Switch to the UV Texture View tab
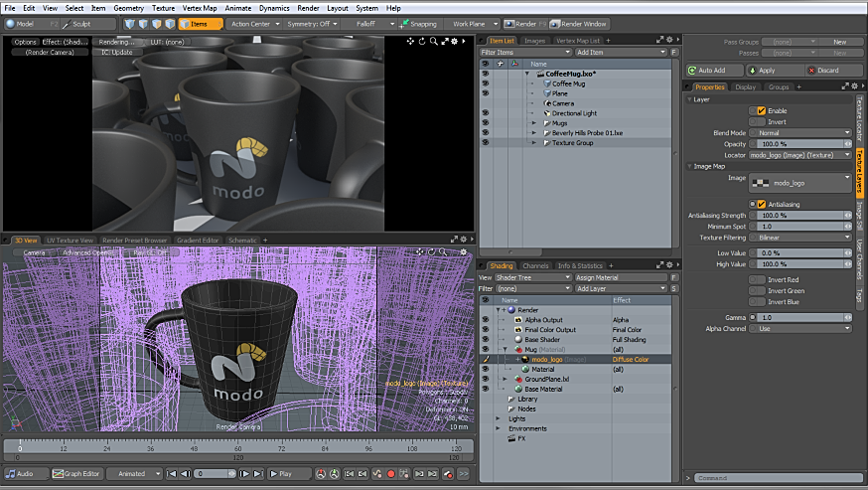This screenshot has width=868, height=490. 72,240
